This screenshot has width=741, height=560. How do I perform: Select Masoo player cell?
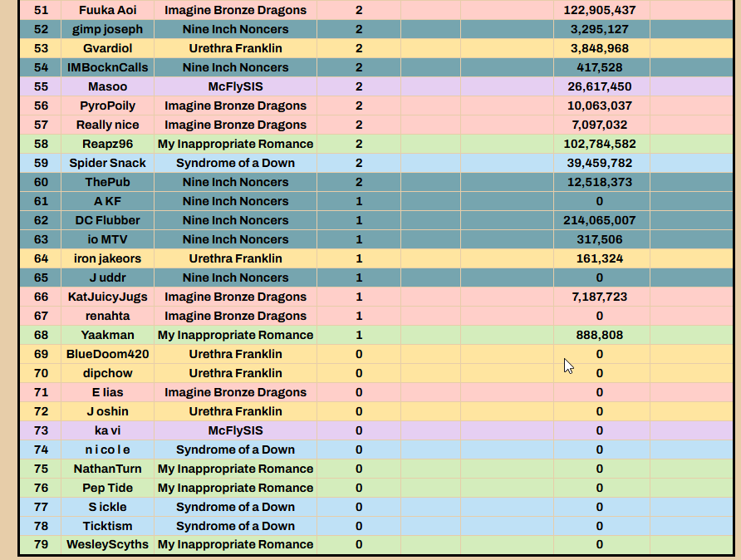click(108, 86)
